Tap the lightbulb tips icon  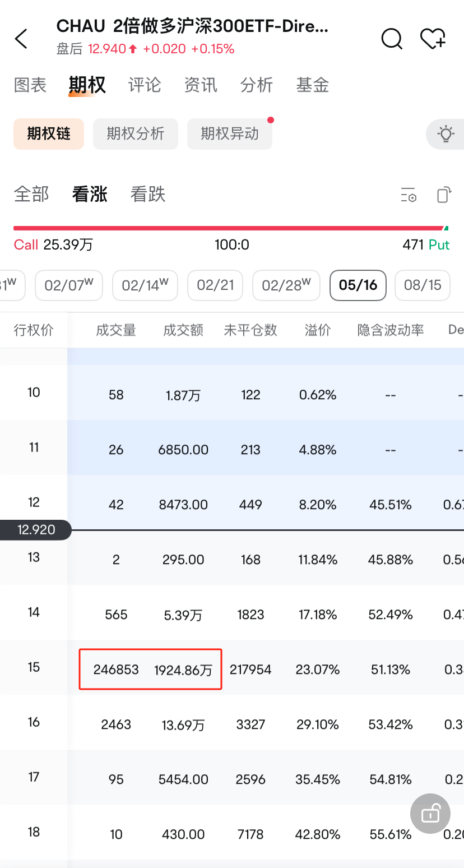pyautogui.click(x=446, y=134)
